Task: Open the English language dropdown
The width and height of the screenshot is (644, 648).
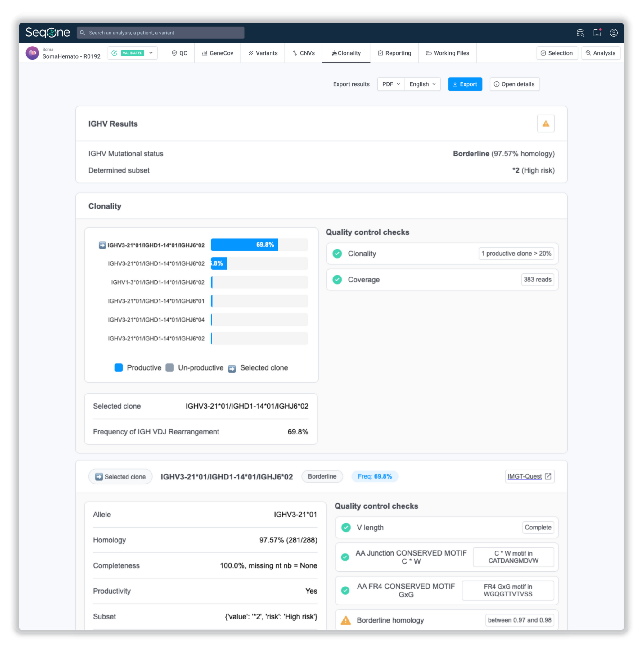Action: [422, 84]
